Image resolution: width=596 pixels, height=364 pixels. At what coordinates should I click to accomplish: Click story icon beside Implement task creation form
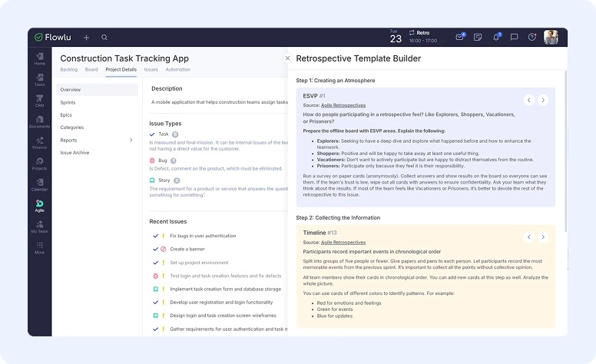pos(155,290)
